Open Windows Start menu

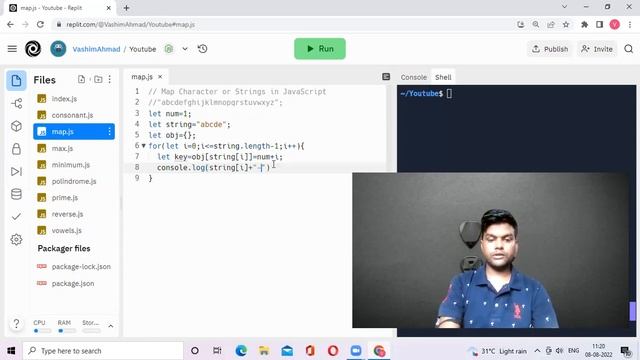pos(11,351)
